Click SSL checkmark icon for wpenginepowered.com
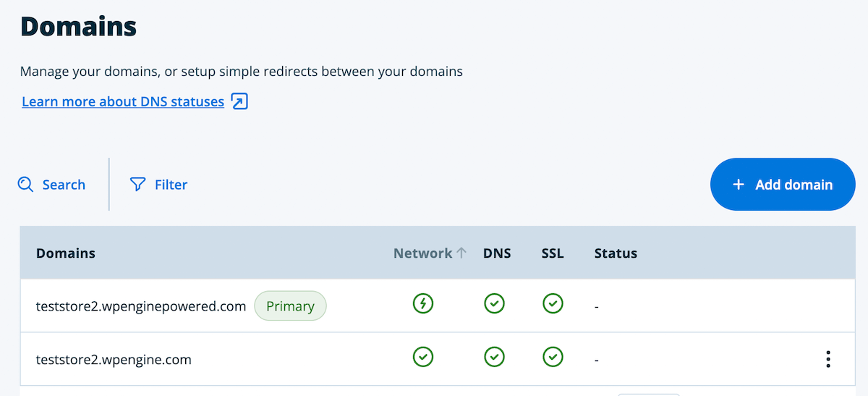The height and width of the screenshot is (396, 868). (553, 303)
